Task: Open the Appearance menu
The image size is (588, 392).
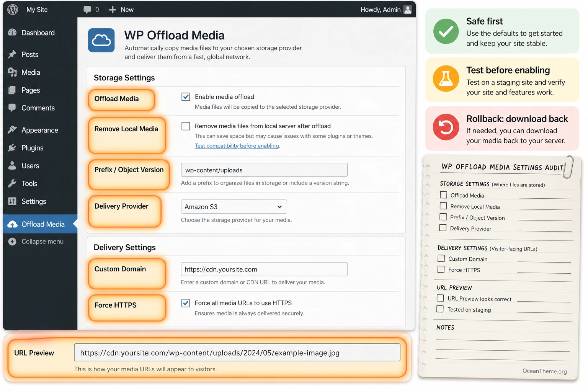Action: click(40, 130)
